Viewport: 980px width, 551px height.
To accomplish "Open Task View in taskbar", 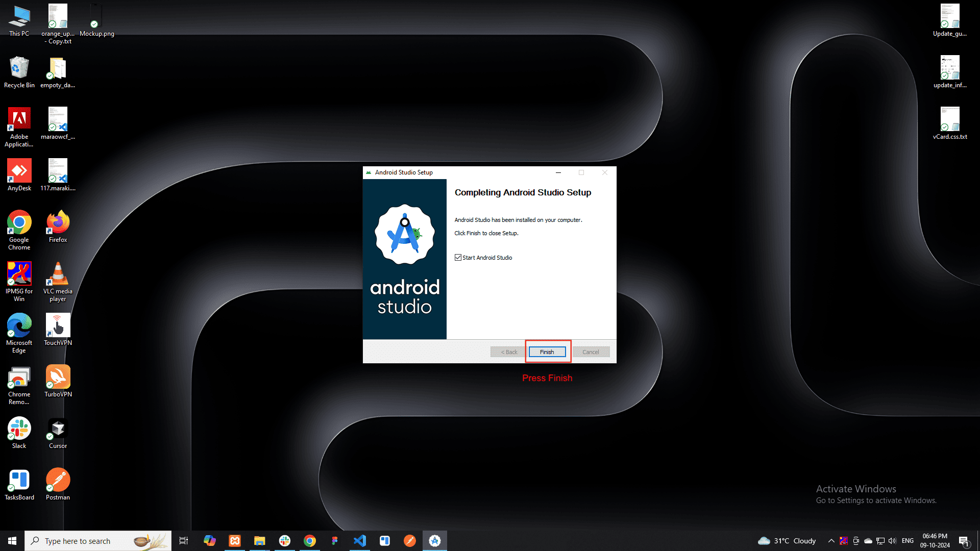I will click(184, 541).
